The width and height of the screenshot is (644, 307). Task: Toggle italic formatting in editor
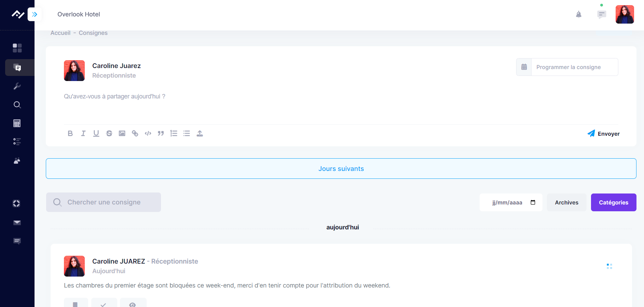pyautogui.click(x=83, y=133)
